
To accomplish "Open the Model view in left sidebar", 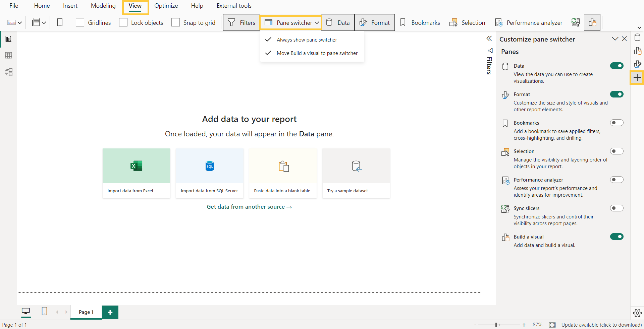I will (8, 72).
